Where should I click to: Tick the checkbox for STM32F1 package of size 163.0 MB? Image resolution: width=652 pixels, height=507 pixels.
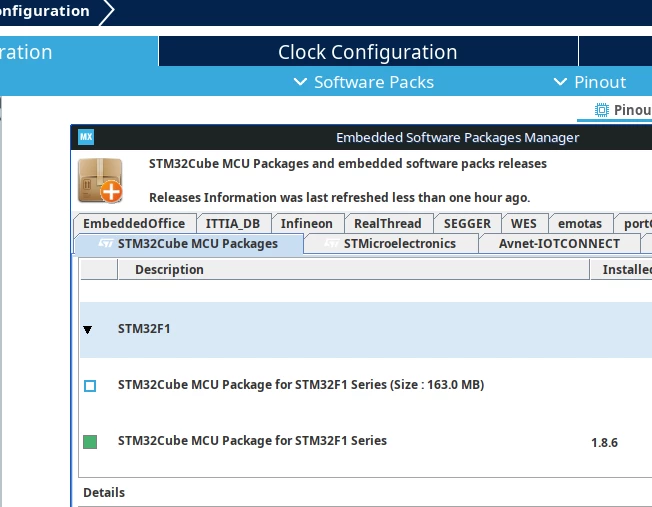[90, 386]
